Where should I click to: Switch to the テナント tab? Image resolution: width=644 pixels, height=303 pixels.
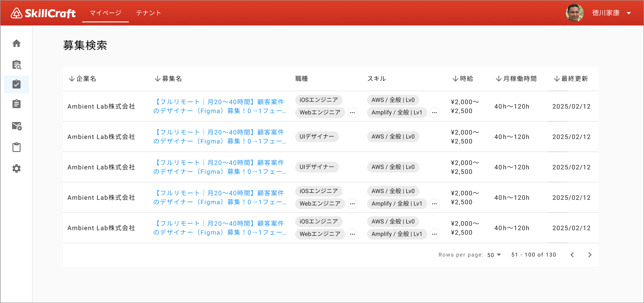coord(148,13)
